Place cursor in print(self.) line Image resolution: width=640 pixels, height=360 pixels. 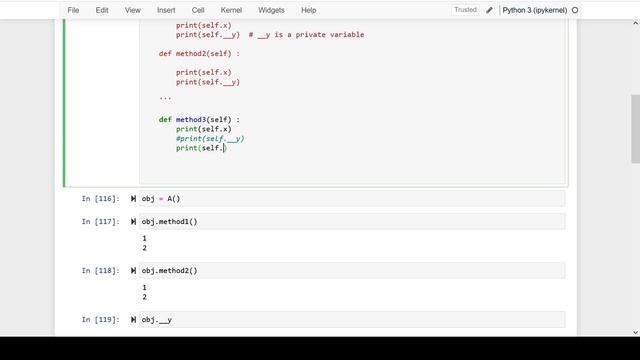click(x=201, y=148)
